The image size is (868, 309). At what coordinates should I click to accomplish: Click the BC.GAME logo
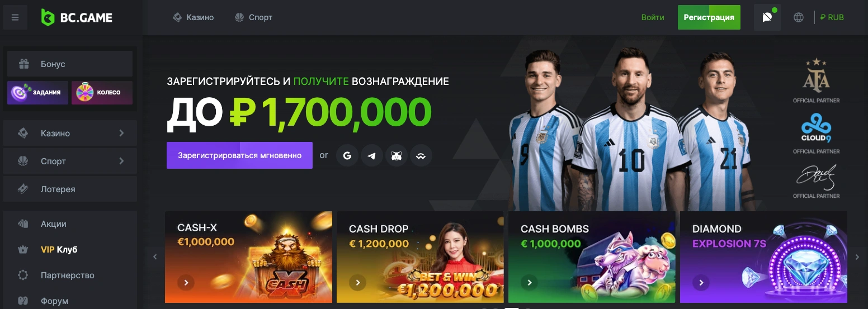77,17
